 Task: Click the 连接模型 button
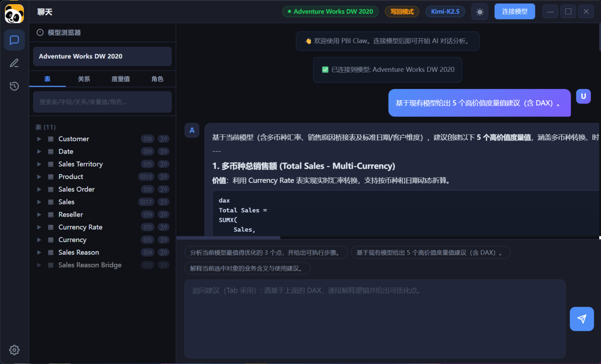(514, 12)
